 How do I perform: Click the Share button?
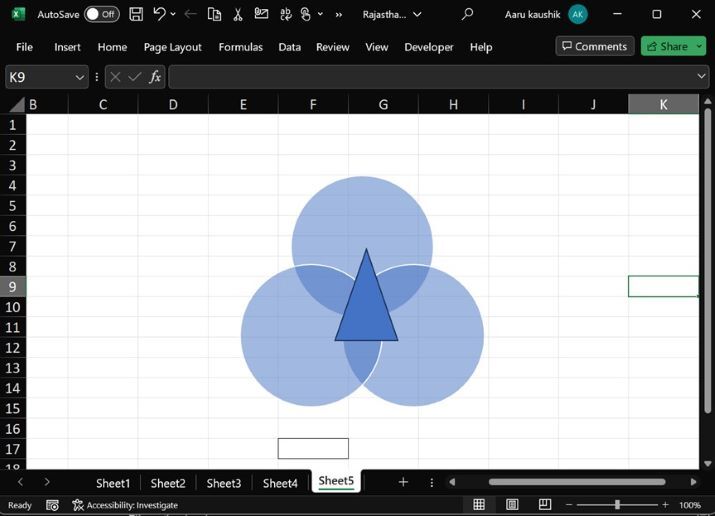point(667,46)
